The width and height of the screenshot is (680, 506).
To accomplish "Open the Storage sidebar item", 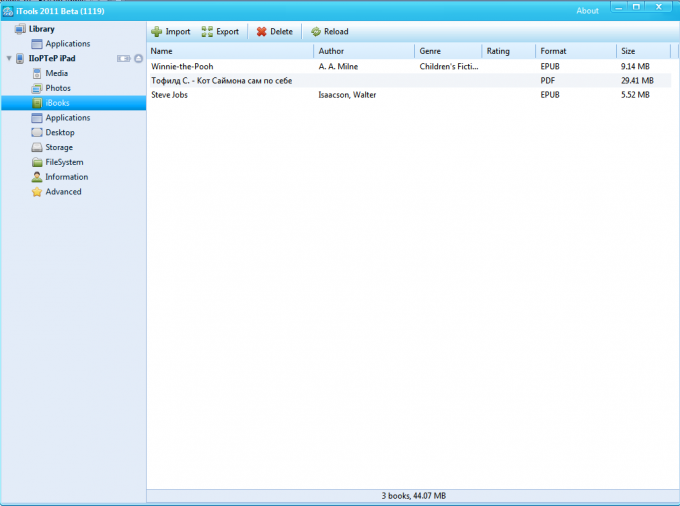I will [x=58, y=147].
